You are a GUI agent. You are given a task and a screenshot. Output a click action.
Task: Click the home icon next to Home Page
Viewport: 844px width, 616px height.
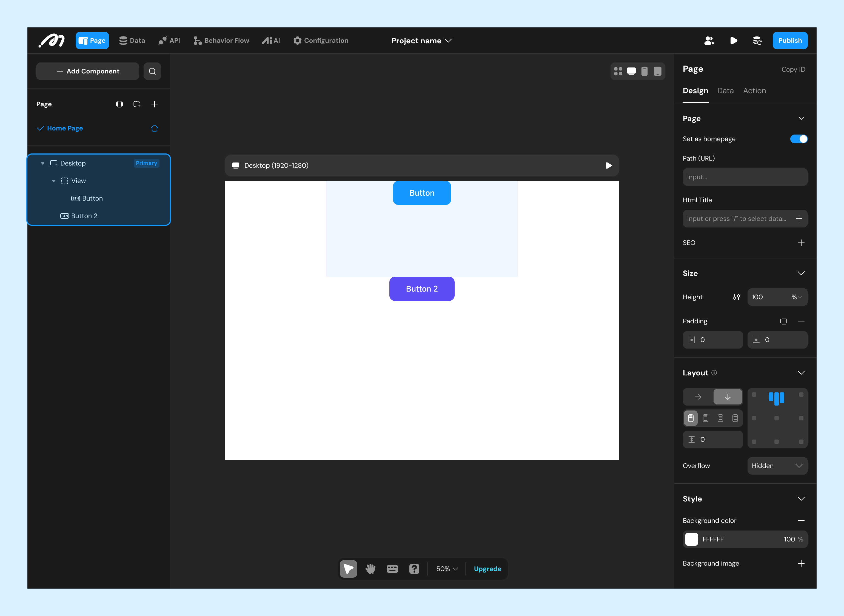[x=154, y=128]
